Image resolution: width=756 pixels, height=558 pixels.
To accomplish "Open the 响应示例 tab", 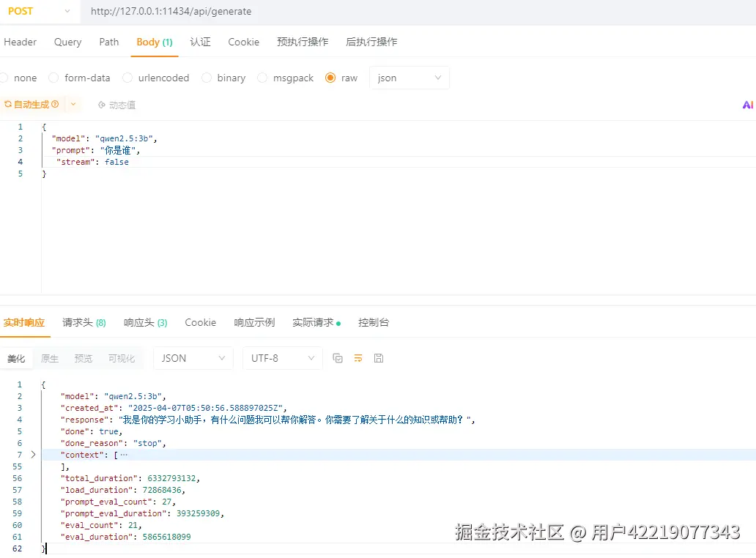I will [x=254, y=322].
